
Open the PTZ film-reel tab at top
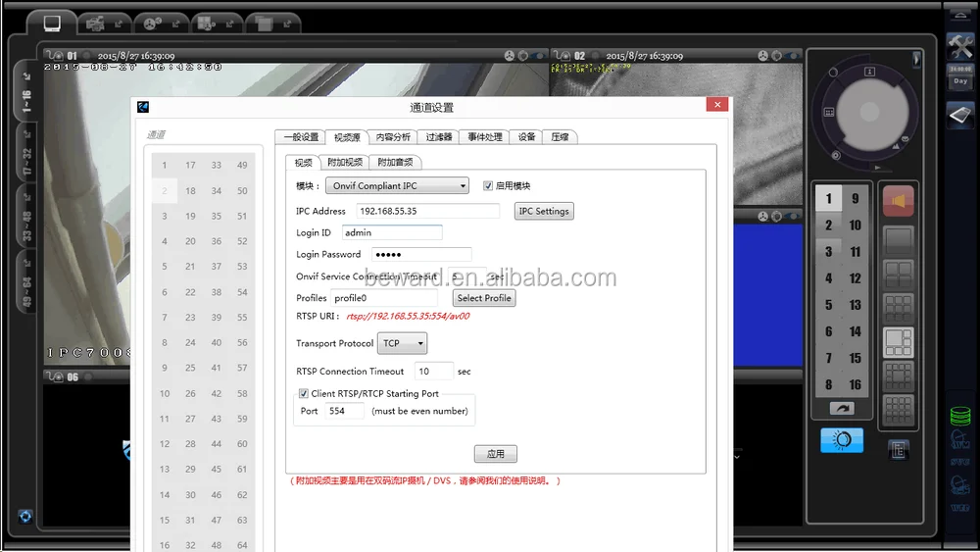click(x=160, y=24)
